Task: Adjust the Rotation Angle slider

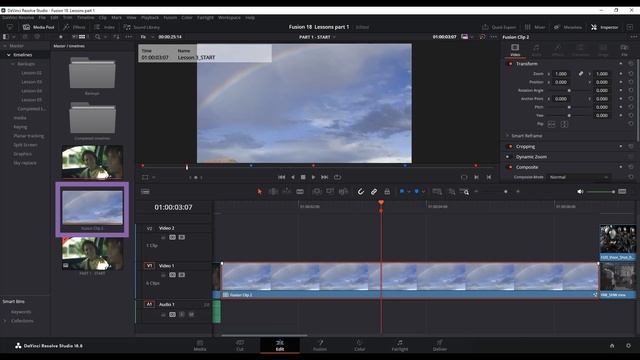Action: [569, 91]
